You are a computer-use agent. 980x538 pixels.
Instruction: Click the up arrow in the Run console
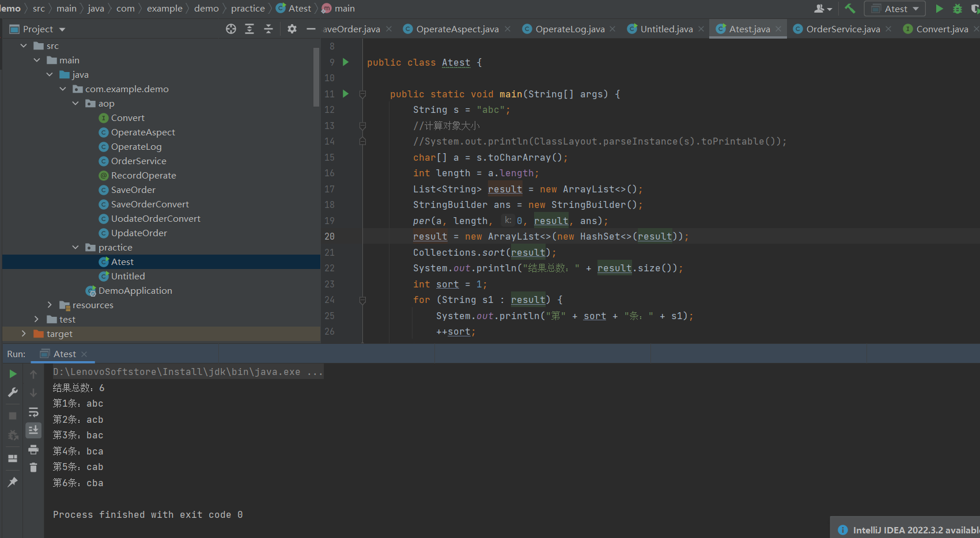click(33, 374)
